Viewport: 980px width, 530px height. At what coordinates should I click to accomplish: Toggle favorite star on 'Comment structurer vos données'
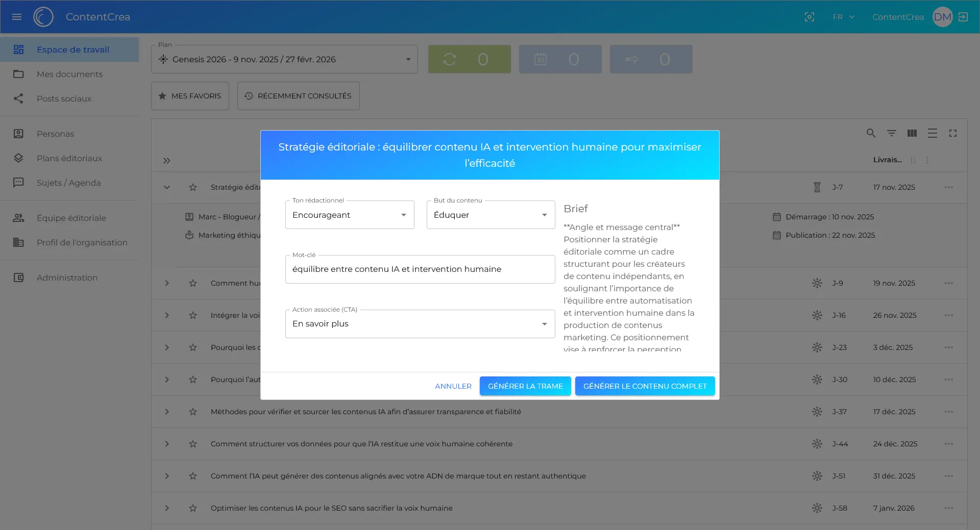(x=193, y=444)
